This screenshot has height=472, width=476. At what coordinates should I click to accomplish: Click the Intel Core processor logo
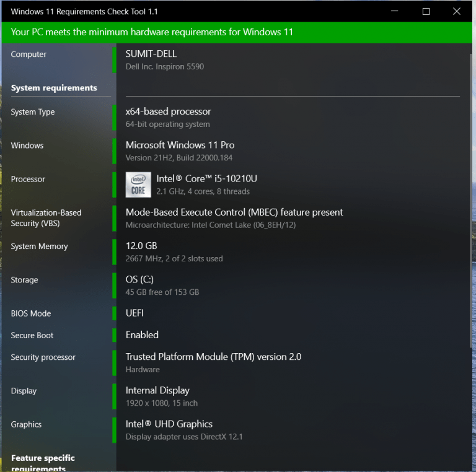tap(138, 185)
